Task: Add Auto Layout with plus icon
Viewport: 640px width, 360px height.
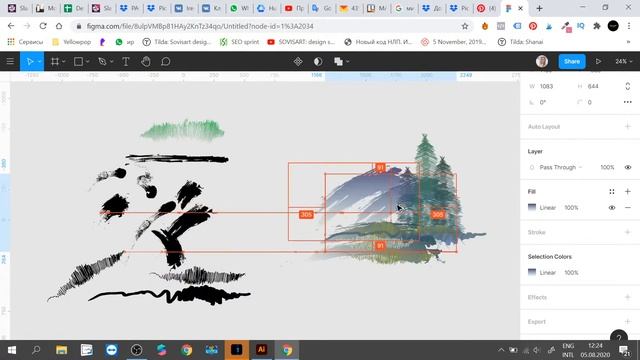Action: tap(627, 127)
